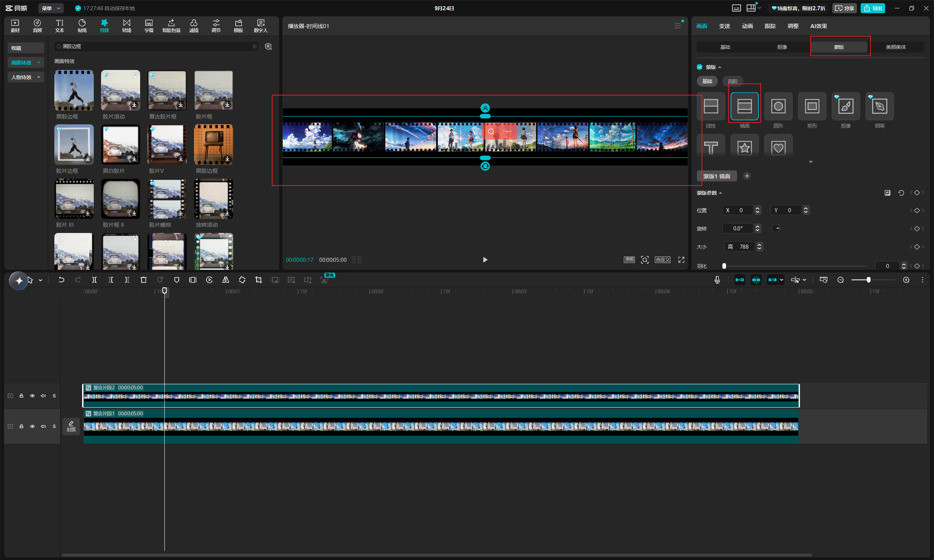
Task: Click the mirror flip icon in timeline toolbar
Action: tap(225, 280)
